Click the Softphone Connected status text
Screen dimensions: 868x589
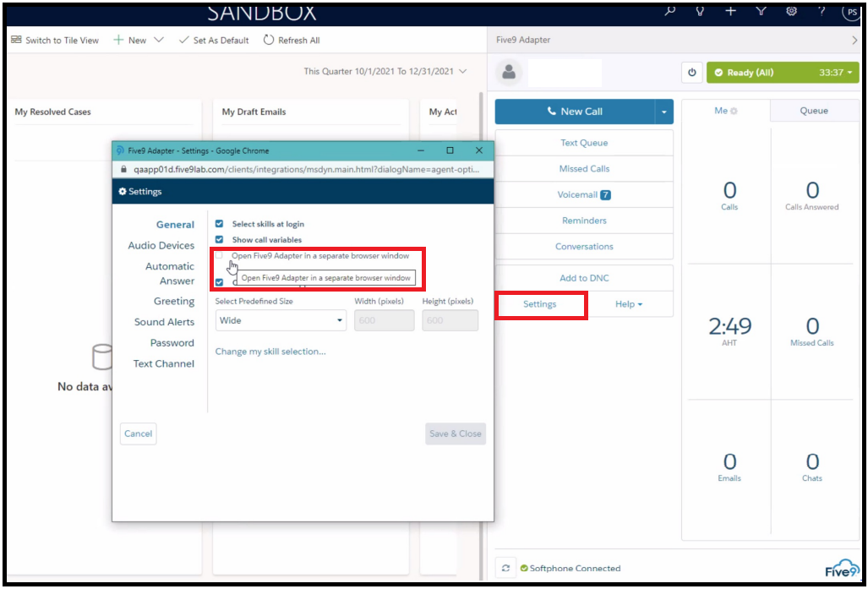[575, 569]
